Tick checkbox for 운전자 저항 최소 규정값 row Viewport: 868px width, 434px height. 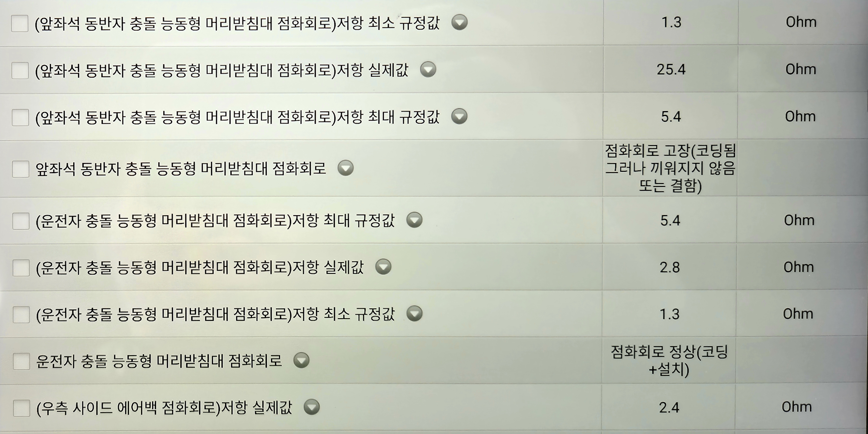[21, 314]
